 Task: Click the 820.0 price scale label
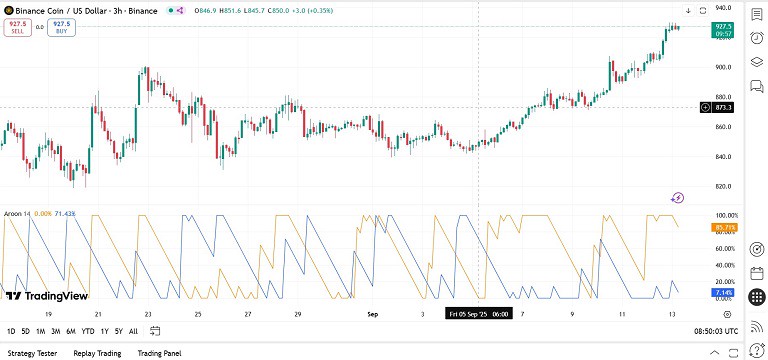[723, 187]
